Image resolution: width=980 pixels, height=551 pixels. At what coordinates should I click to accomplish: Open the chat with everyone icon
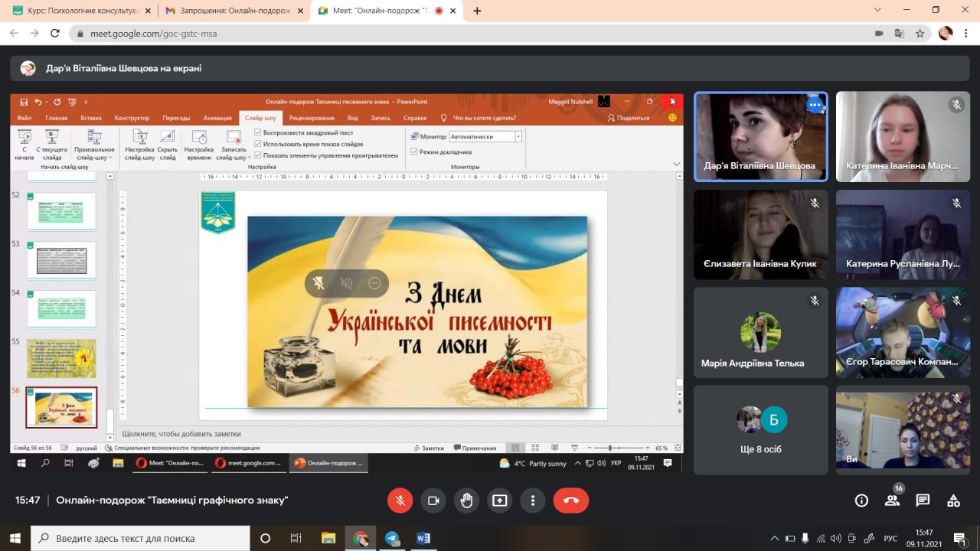coord(923,500)
